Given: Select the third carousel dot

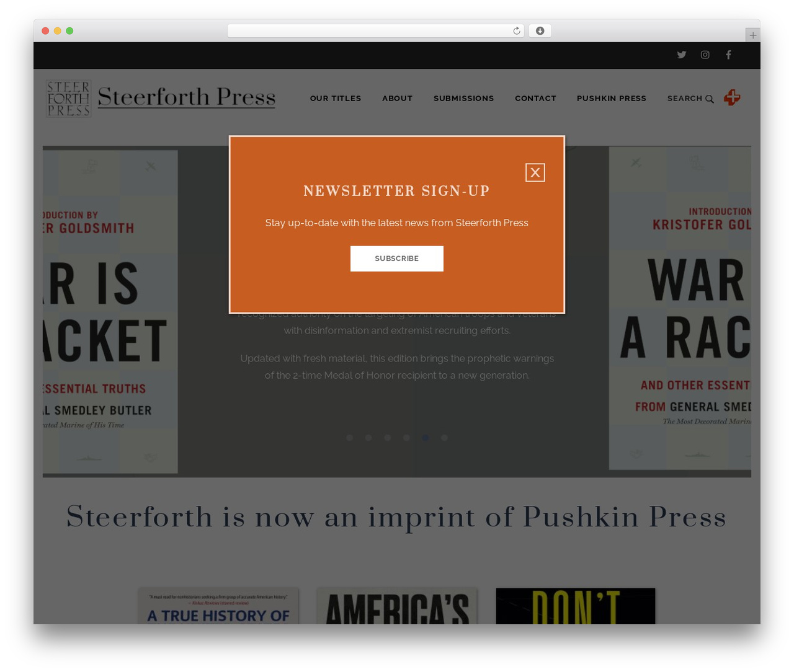Looking at the screenshot, I should 388,438.
